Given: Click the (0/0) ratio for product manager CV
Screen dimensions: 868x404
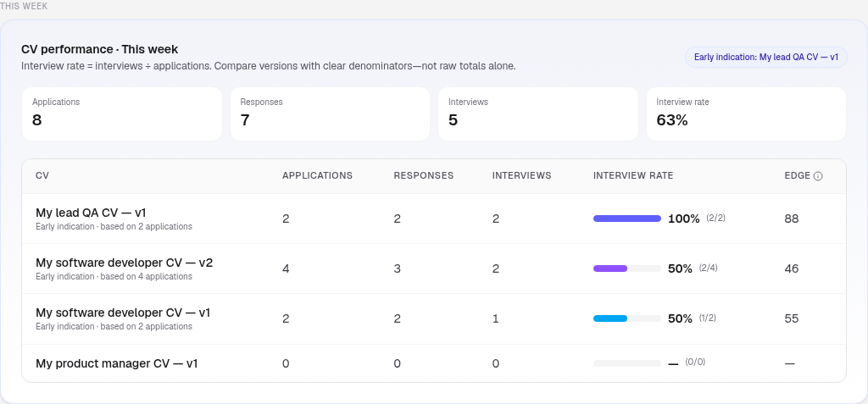Looking at the screenshot, I should [695, 362].
